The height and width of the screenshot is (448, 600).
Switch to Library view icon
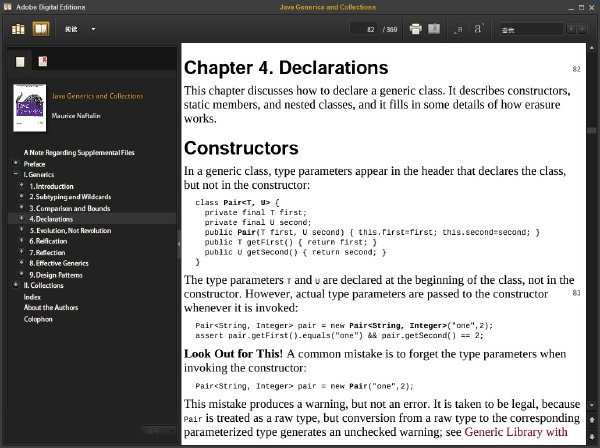point(18,29)
